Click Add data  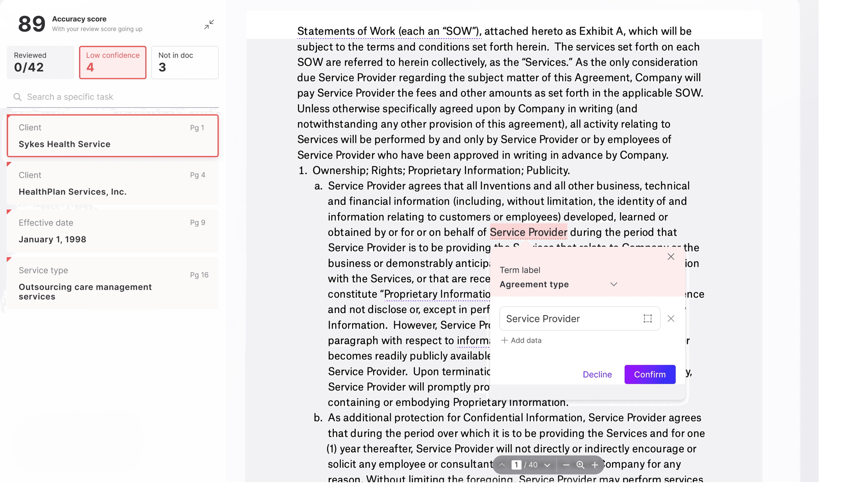pos(521,341)
